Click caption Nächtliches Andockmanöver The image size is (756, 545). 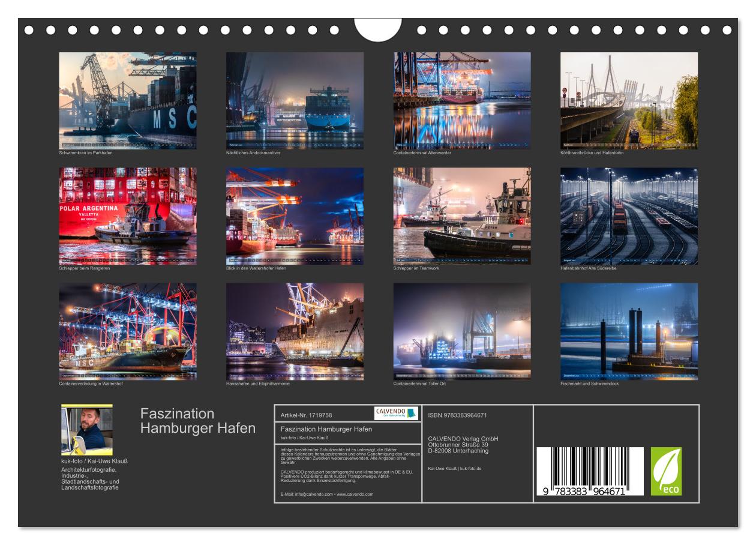(x=253, y=153)
